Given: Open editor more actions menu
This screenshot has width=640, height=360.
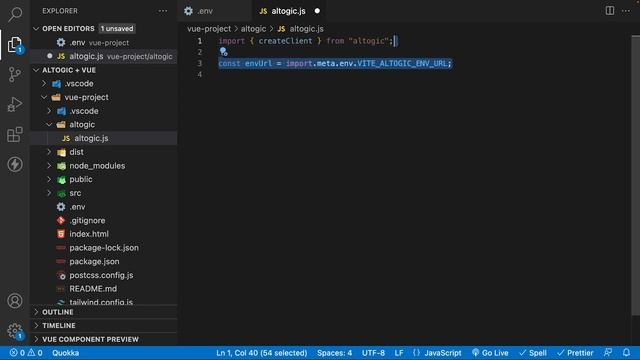Looking at the screenshot, I should point(626,11).
